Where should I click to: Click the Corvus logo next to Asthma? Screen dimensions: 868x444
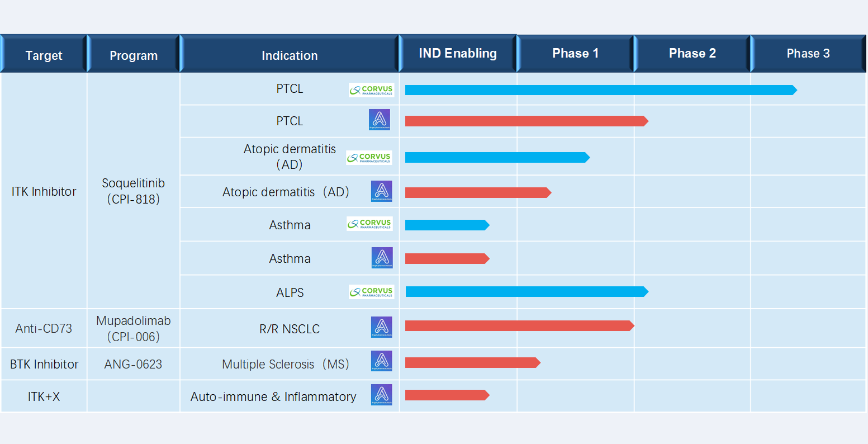pyautogui.click(x=369, y=224)
